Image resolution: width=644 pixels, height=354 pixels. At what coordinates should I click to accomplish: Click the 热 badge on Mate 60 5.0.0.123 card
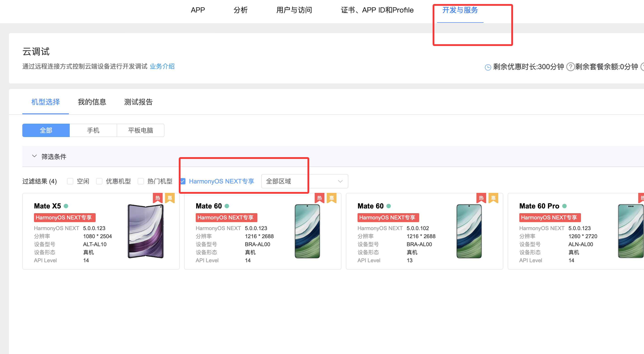point(320,198)
